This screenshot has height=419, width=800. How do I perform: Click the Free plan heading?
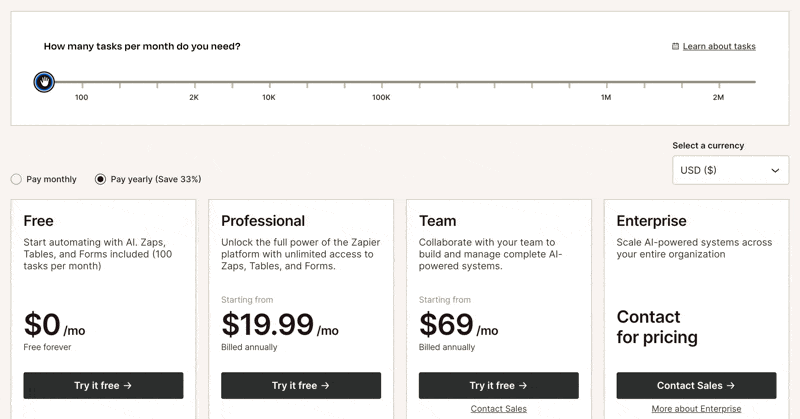(x=38, y=220)
